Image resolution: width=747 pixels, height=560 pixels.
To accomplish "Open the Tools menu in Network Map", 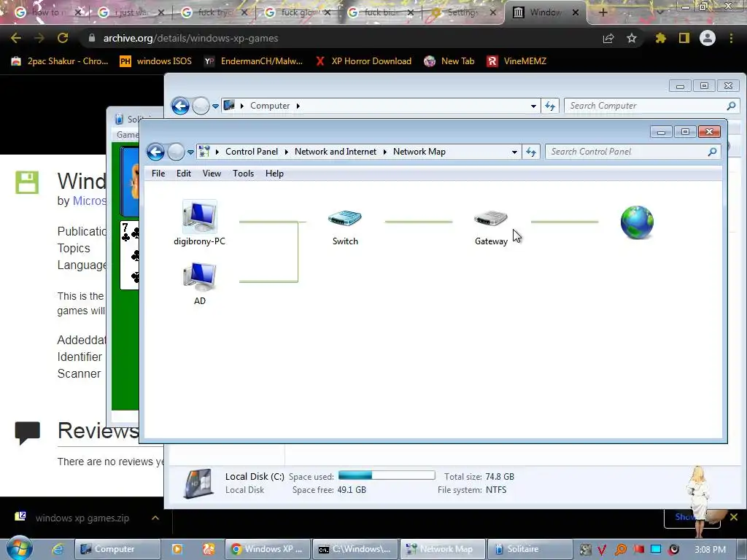I will (243, 174).
